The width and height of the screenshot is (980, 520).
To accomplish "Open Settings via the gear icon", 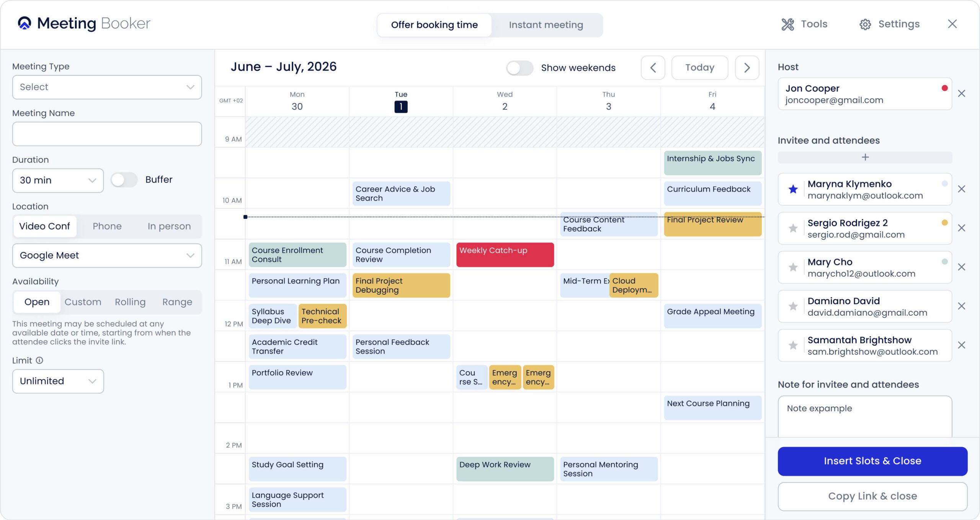I will click(865, 24).
